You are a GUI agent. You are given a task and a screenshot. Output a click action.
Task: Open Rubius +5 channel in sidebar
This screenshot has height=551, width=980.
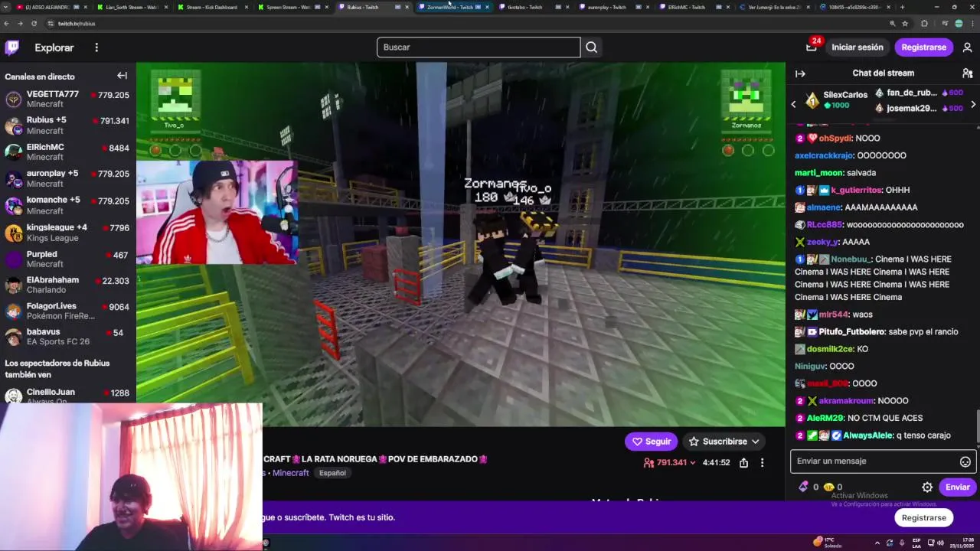pyautogui.click(x=67, y=125)
